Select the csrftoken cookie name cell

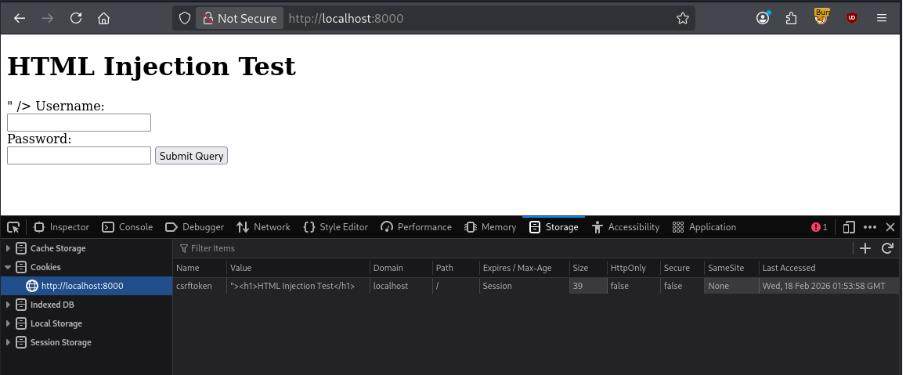200,286
